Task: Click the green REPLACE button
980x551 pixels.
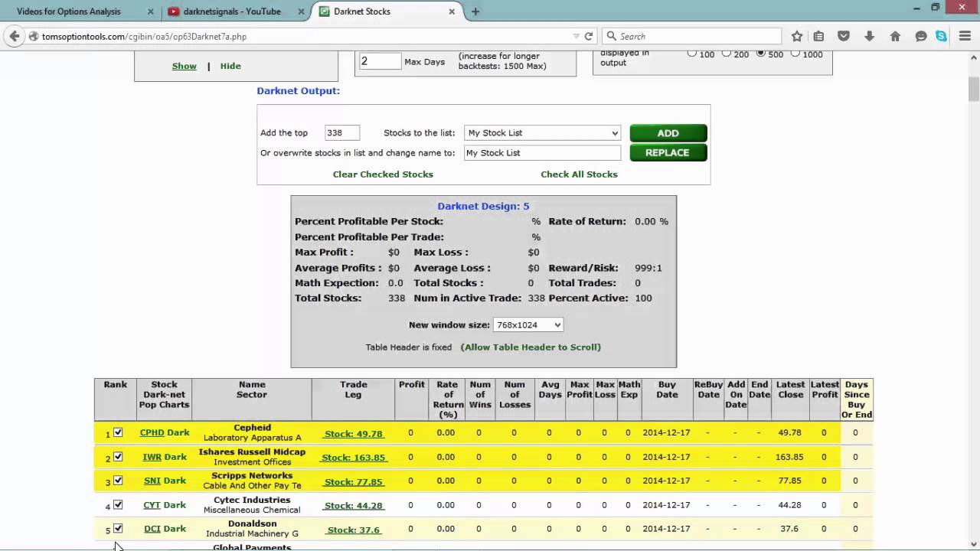Action: (x=668, y=152)
